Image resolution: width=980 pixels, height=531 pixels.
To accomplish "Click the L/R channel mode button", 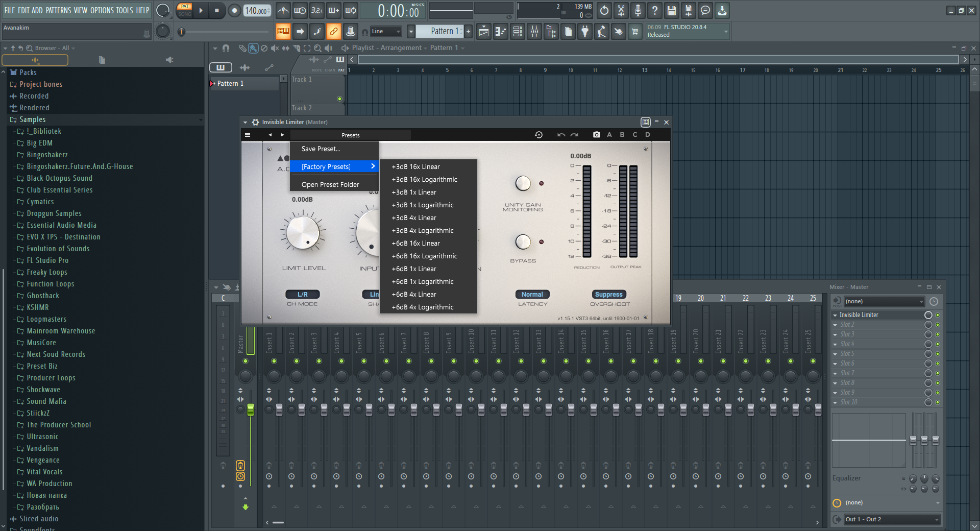I will click(303, 295).
